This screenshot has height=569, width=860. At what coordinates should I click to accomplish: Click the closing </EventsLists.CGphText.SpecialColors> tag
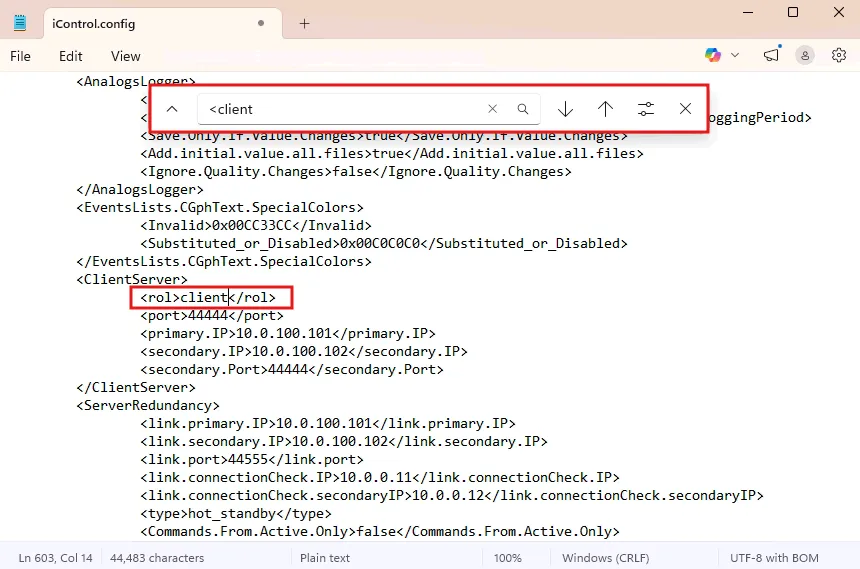[224, 261]
